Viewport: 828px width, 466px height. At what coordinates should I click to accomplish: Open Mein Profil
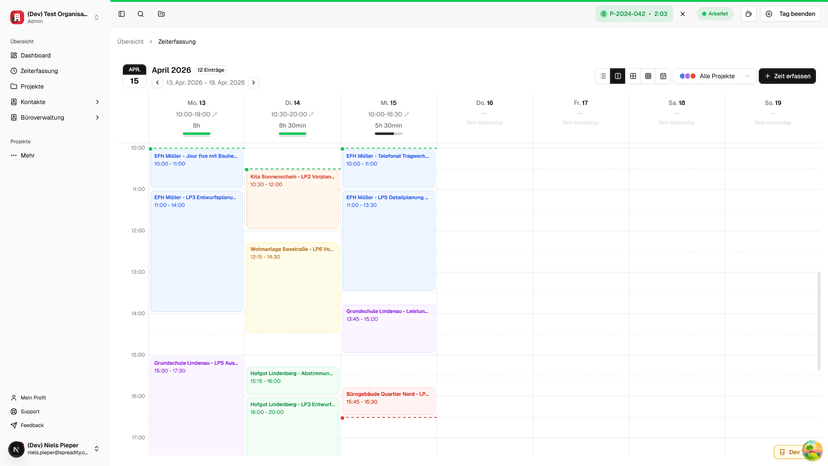coord(33,398)
